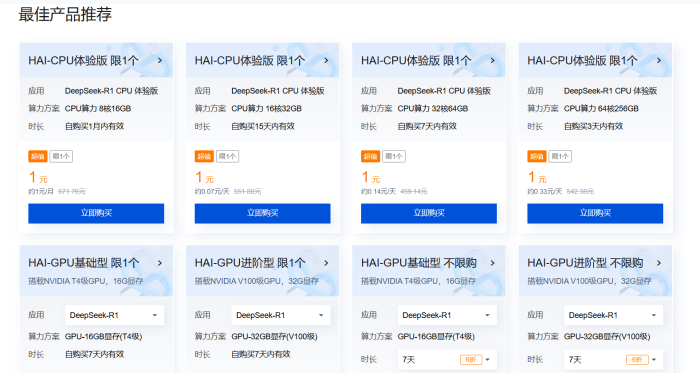Click 6折 discount badge in HAI-GPU基础型 不限购 card

click(471, 360)
